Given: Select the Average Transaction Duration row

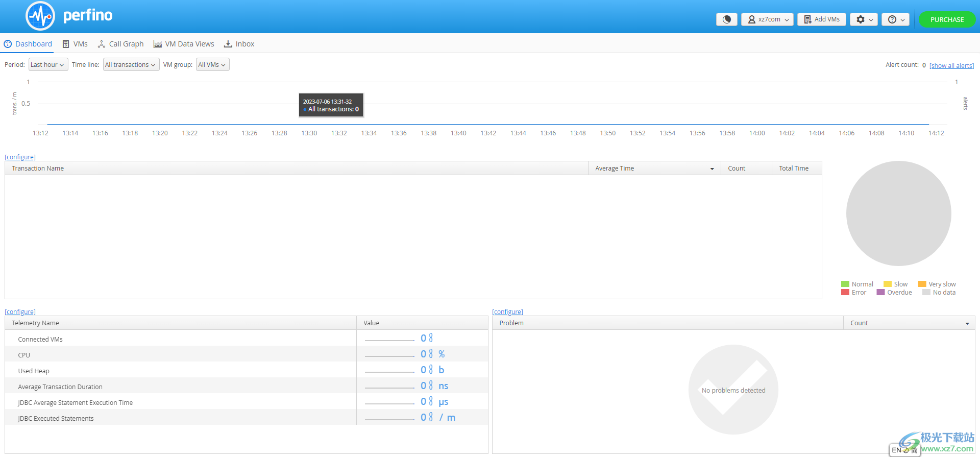Looking at the screenshot, I should (x=247, y=387).
